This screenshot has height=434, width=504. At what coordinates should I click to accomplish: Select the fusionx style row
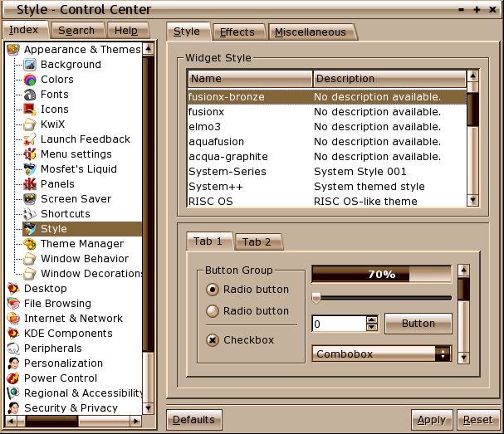click(x=326, y=112)
